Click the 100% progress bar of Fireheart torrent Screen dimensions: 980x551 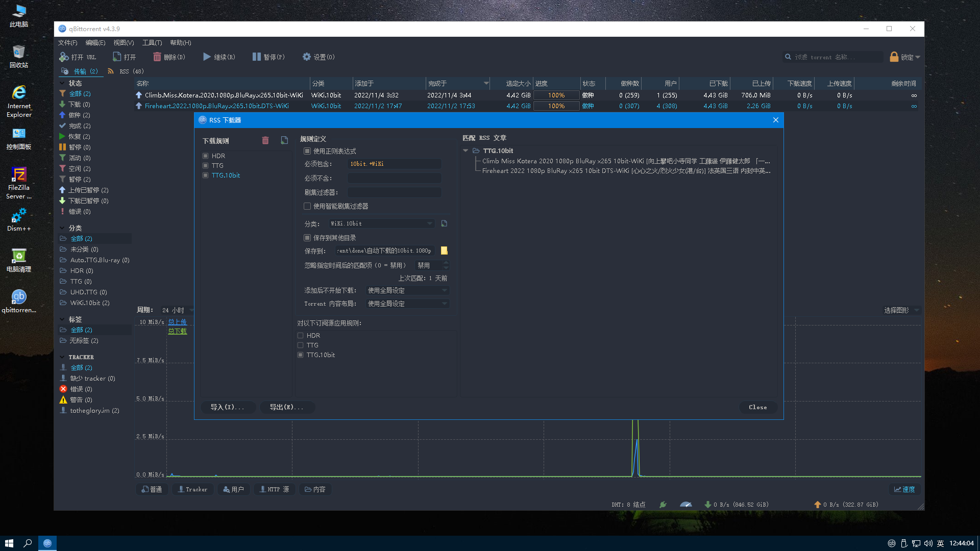(x=556, y=106)
